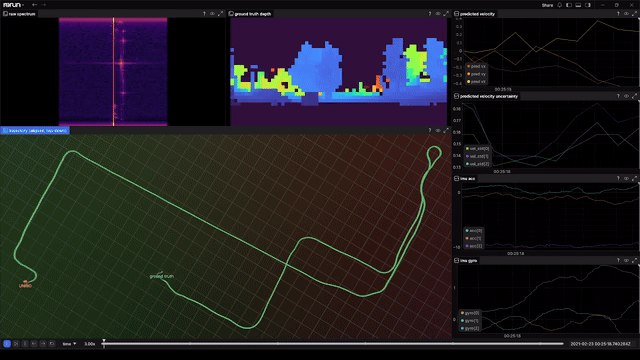Open help for imu gyro view
Screen dimensions: 640x360
618,260
